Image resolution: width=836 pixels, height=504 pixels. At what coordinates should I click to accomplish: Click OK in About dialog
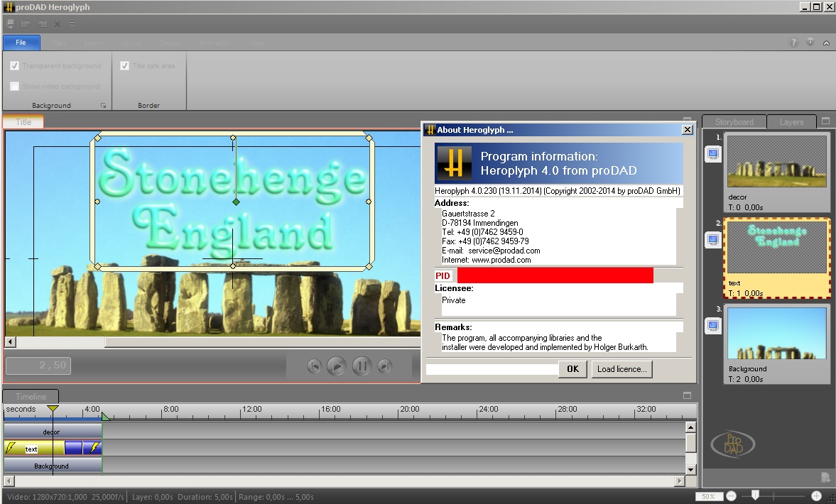572,369
